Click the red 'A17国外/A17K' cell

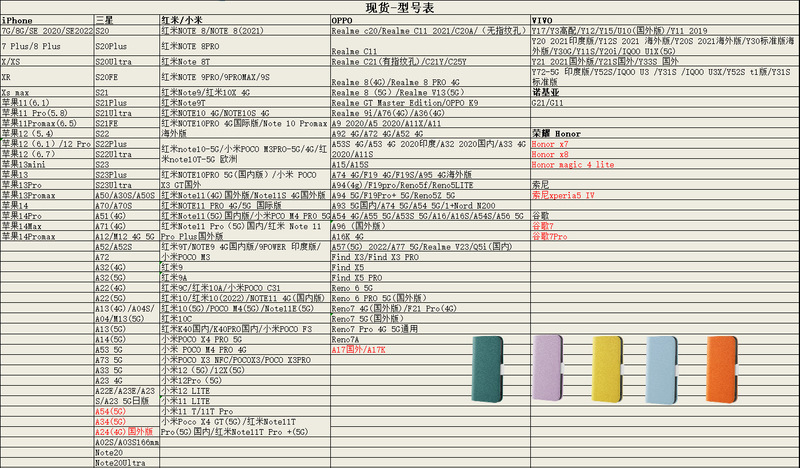430,350
